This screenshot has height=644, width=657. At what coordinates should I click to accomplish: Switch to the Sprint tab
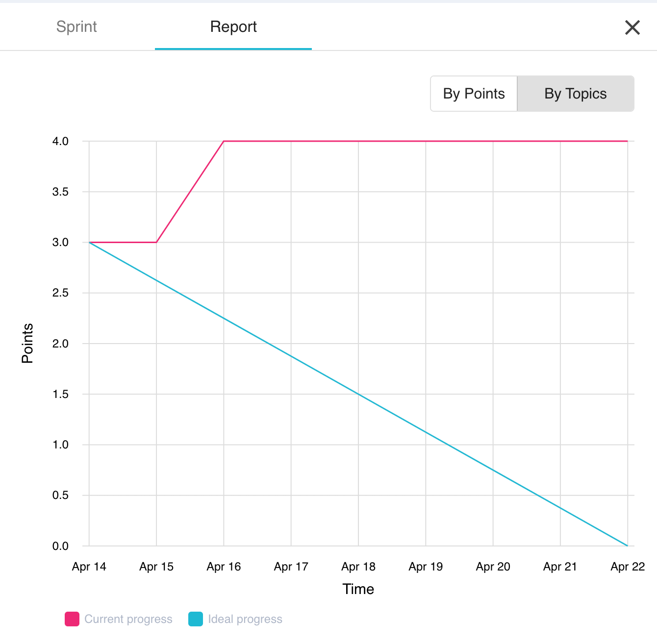(76, 26)
